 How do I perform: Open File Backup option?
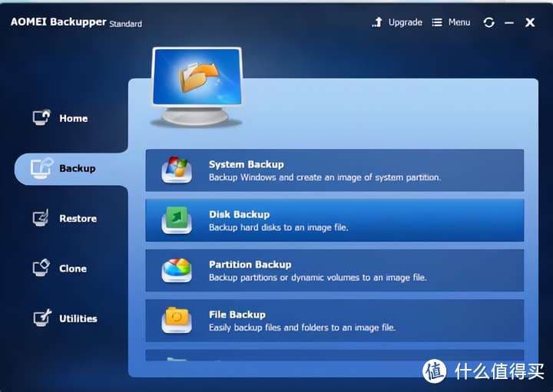334,321
